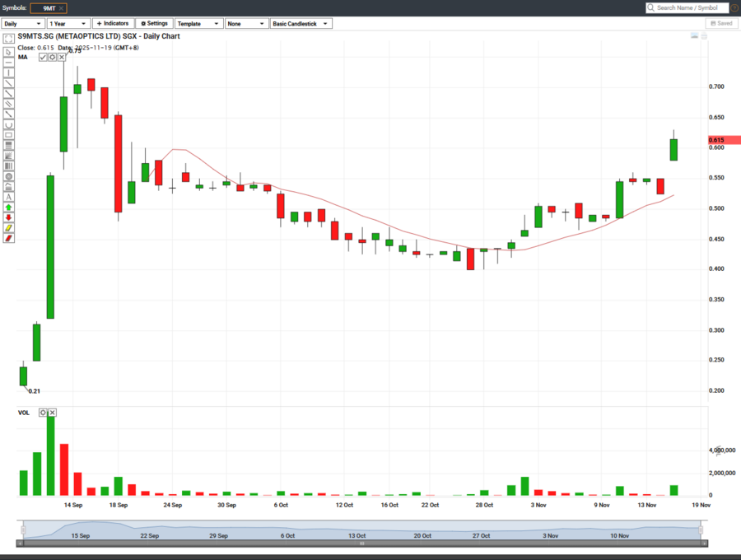This screenshot has height=560, width=741.
Task: Click the Indicators button
Action: pyautogui.click(x=113, y=24)
